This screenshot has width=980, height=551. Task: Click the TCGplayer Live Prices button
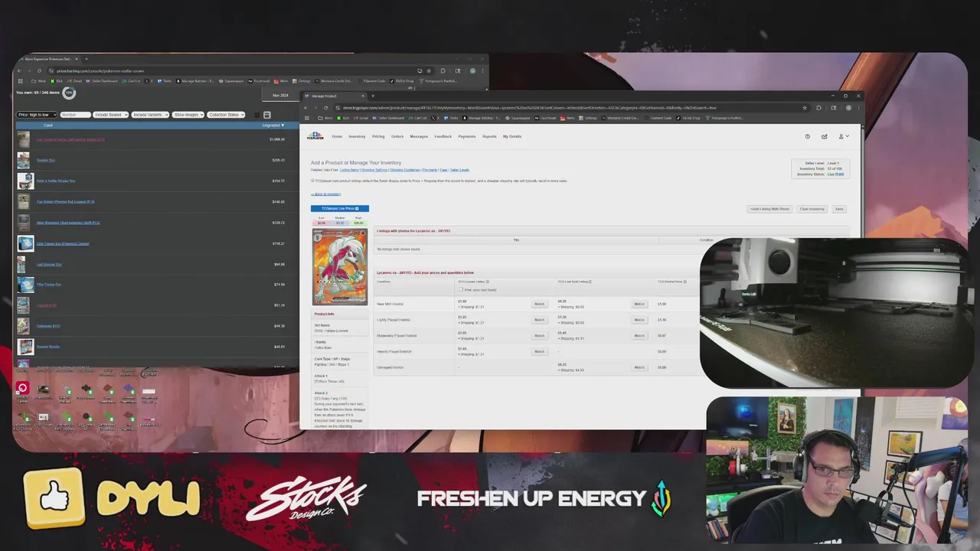click(x=340, y=208)
